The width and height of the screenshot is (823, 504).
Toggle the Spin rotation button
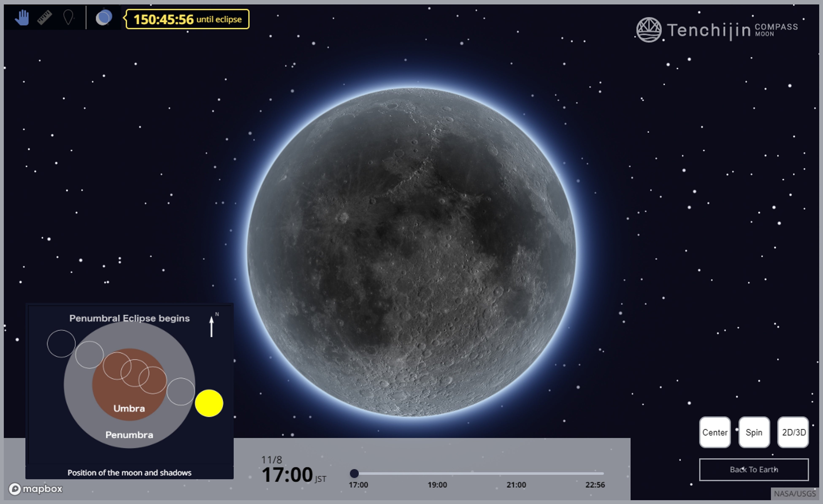[754, 432]
